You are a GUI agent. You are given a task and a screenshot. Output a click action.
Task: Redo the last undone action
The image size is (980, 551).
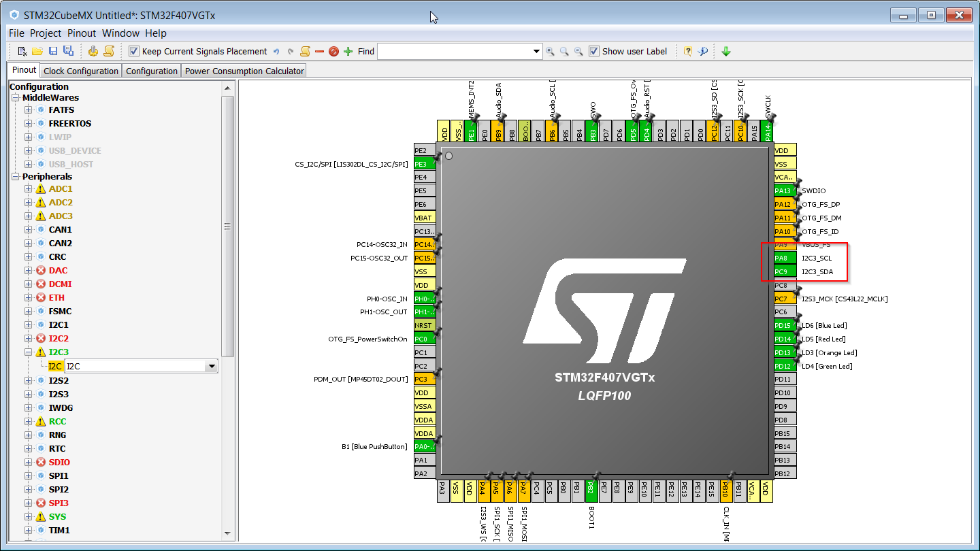[291, 50]
